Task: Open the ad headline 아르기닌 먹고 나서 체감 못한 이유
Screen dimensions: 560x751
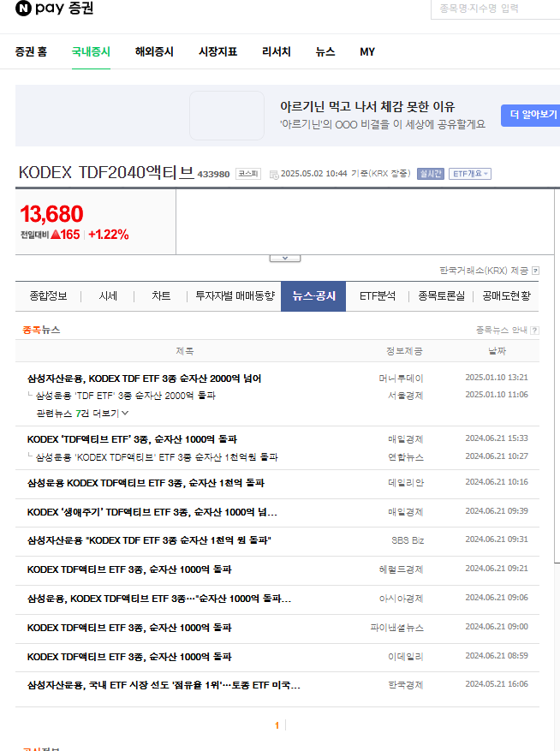Action: (x=367, y=106)
